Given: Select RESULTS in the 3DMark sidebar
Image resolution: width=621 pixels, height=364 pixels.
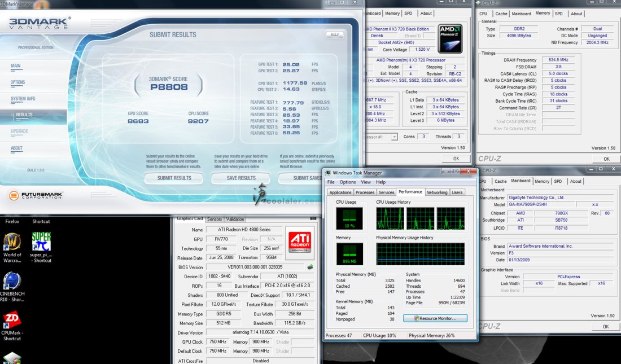Looking at the screenshot, I should point(24,115).
